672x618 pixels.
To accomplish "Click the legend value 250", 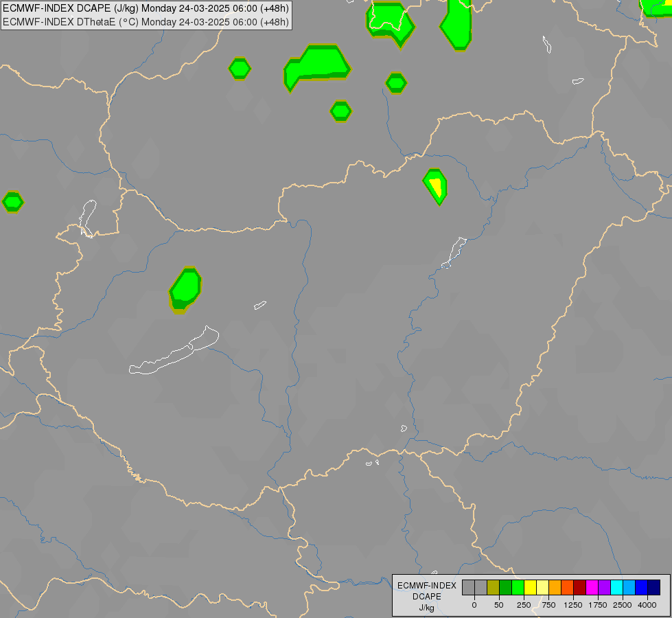I will tap(524, 605).
